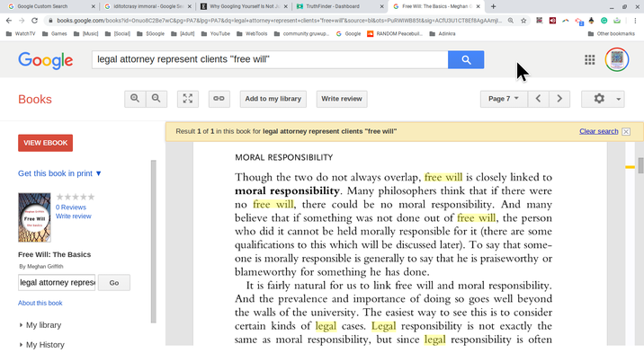Expand Get this book in print

[59, 173]
